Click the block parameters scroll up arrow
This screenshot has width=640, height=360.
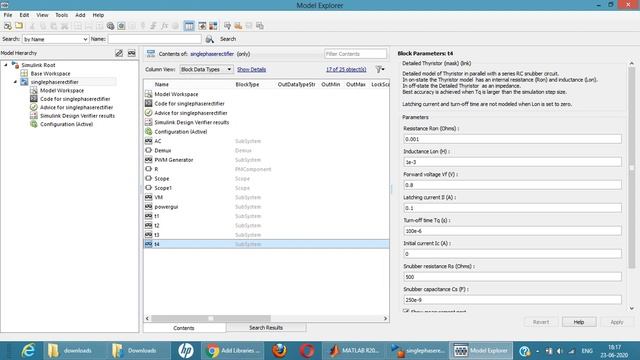point(631,64)
